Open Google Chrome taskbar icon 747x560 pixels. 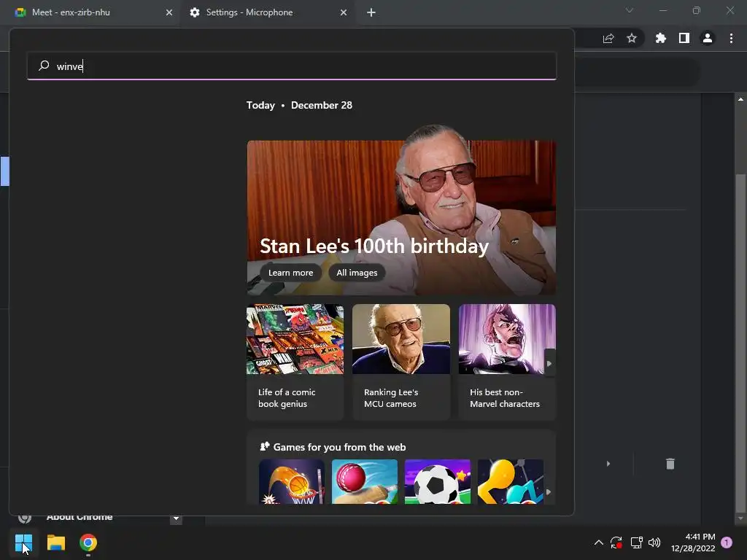pyautogui.click(x=88, y=542)
